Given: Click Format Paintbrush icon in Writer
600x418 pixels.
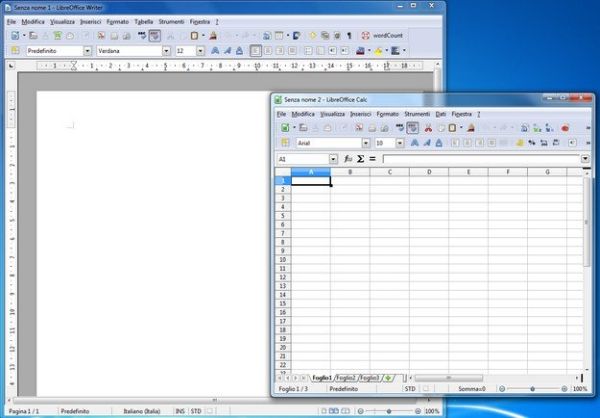Looking at the screenshot, I should click(213, 36).
